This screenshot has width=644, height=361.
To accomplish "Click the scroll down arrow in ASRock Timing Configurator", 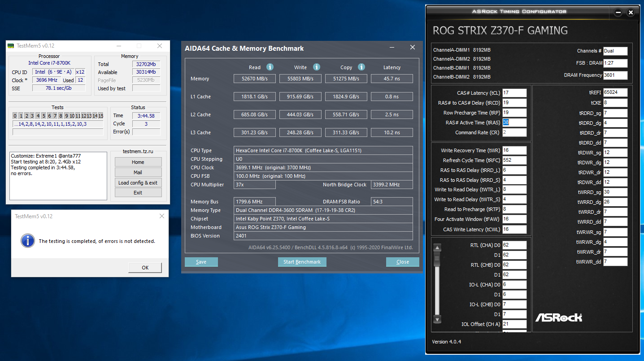I will click(x=437, y=319).
